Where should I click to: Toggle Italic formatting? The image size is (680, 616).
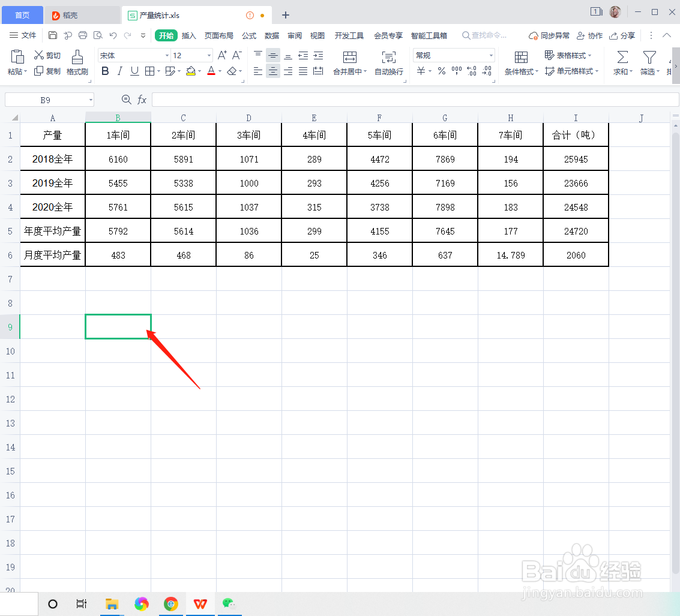point(119,71)
